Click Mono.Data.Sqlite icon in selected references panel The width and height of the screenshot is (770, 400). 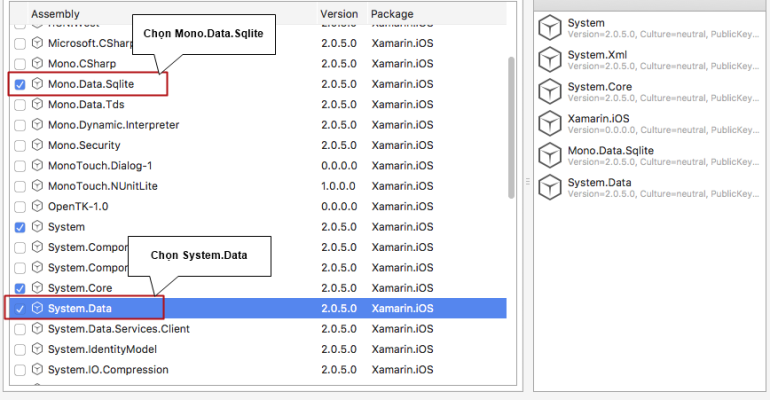coord(550,155)
